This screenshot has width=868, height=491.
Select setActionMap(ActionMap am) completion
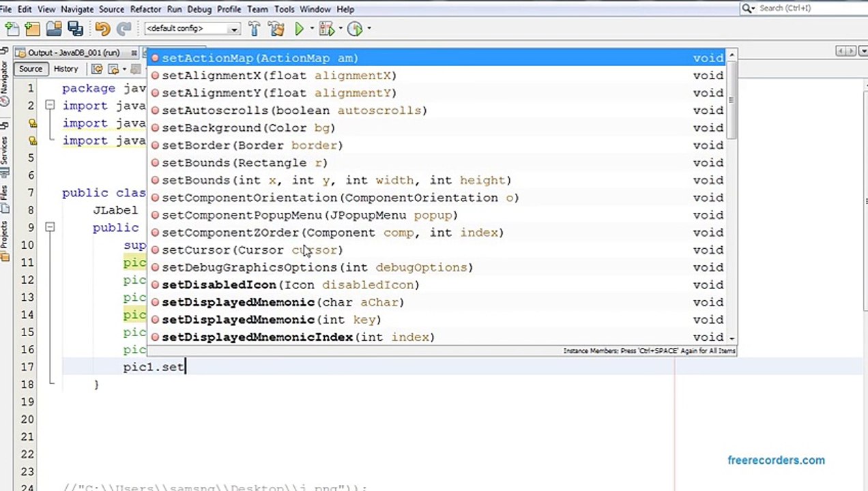pos(437,58)
